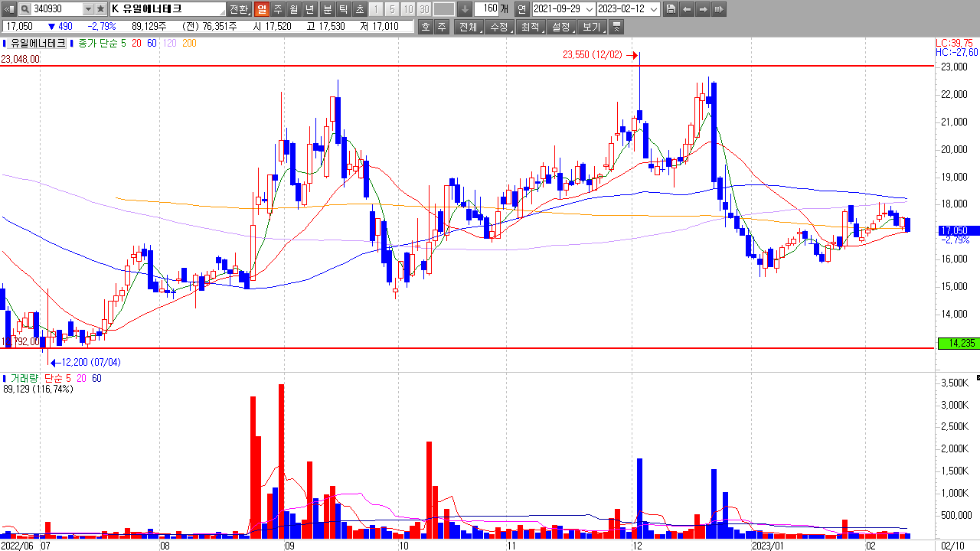Click the blue marker beside 유일에너테크 chart label
This screenshot has height=551, width=980.
[x=4, y=44]
